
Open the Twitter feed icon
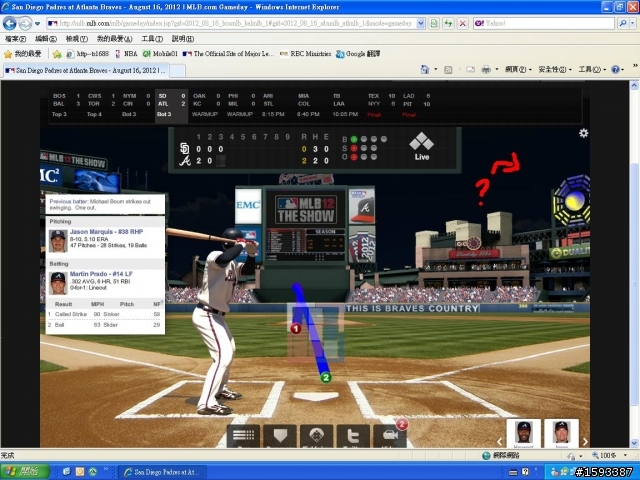click(353, 436)
